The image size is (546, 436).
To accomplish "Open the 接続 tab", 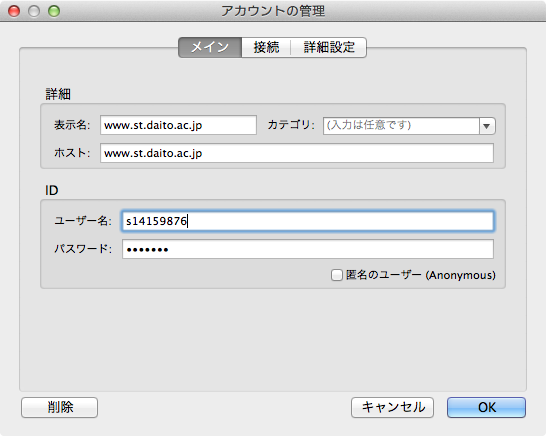I will 266,47.
